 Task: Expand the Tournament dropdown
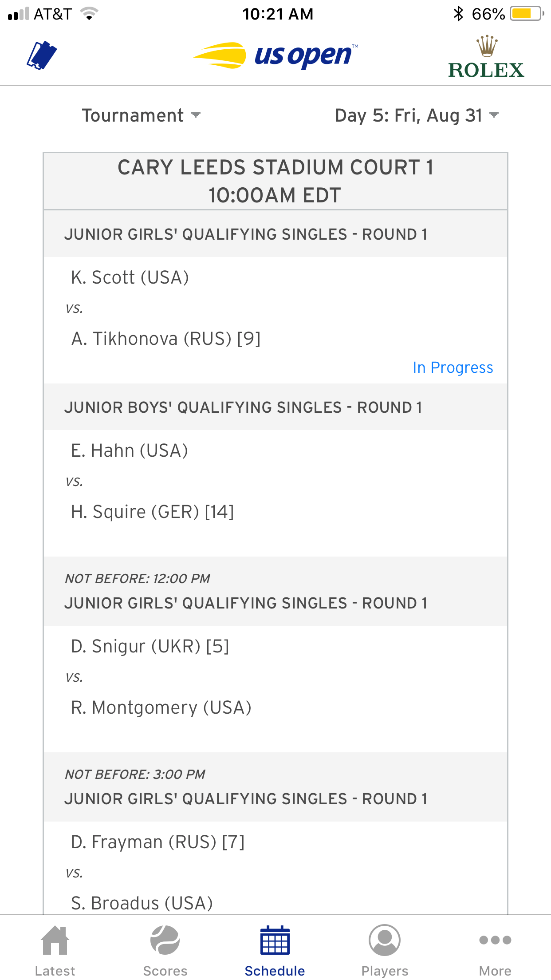[x=141, y=115]
